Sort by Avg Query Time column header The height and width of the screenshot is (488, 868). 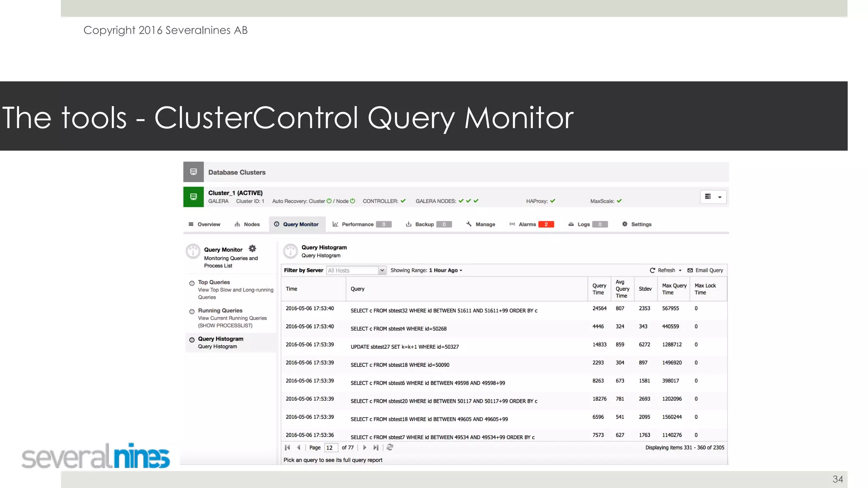coord(623,289)
